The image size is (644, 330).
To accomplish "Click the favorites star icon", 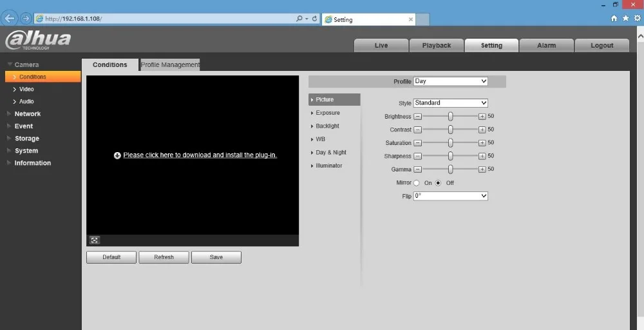I will [625, 19].
